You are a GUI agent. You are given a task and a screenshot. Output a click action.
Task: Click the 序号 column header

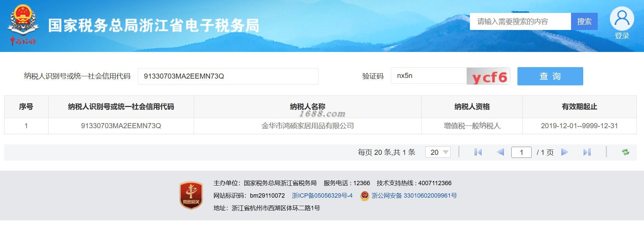[x=26, y=107]
